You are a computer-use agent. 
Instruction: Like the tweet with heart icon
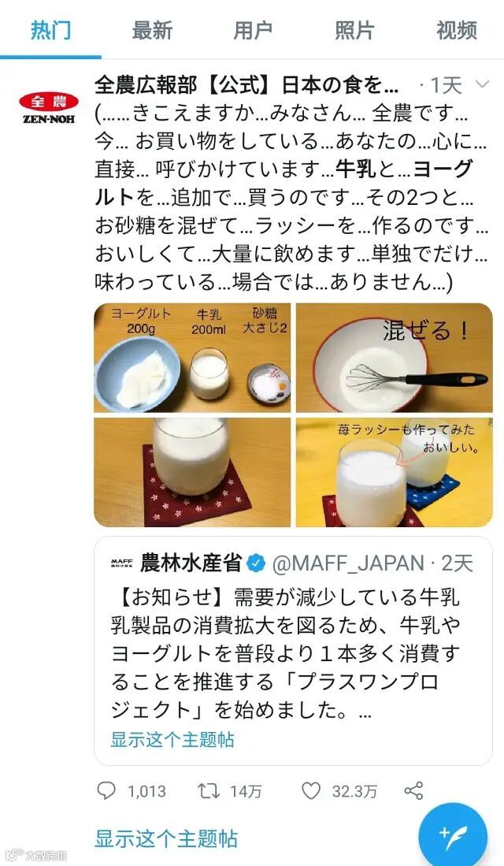point(311,791)
